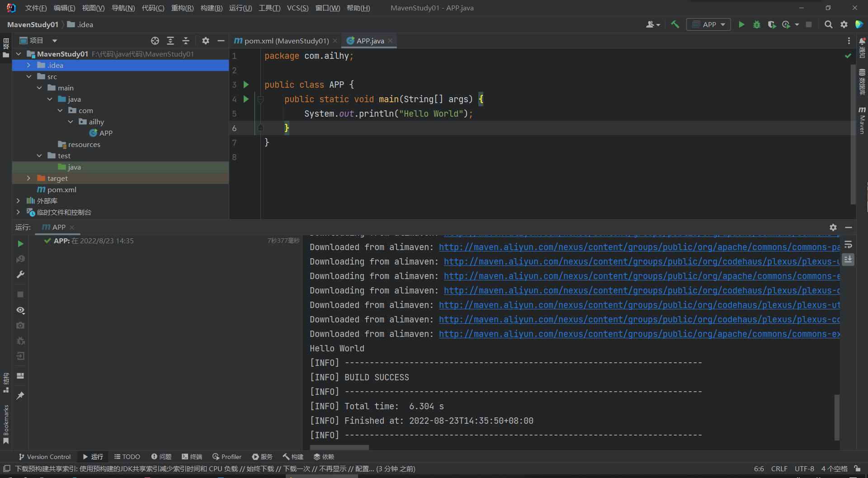Expand the 外部库 node
Screen dimensions: 868x478
click(18, 201)
